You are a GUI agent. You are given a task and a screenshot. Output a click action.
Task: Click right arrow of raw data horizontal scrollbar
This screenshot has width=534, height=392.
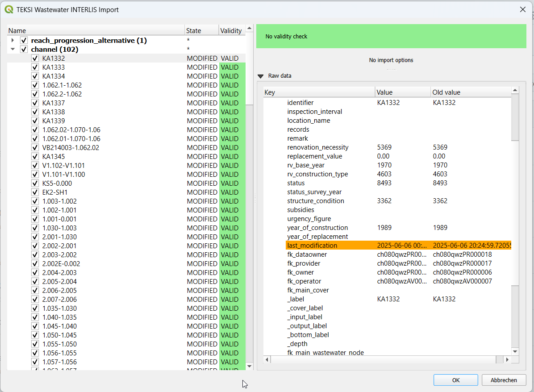coord(507,359)
